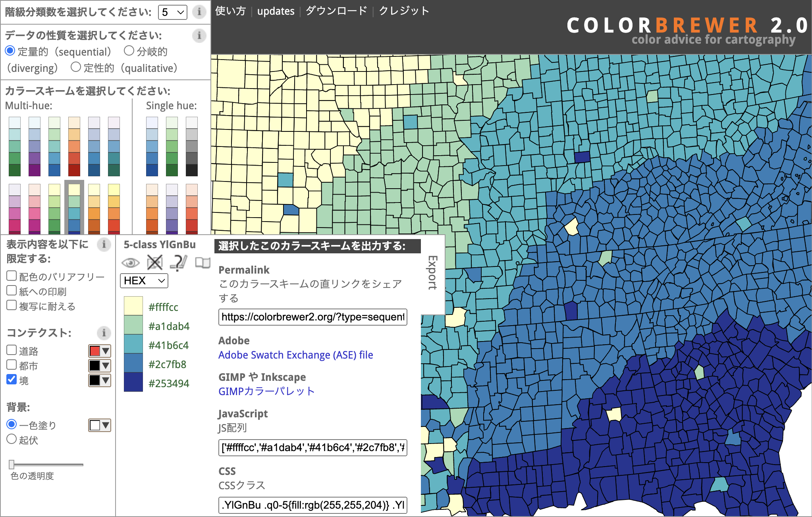Click info icon beside 表示内容を以下に限定する
Viewport: 812px width, 517px height.
pyautogui.click(x=104, y=244)
